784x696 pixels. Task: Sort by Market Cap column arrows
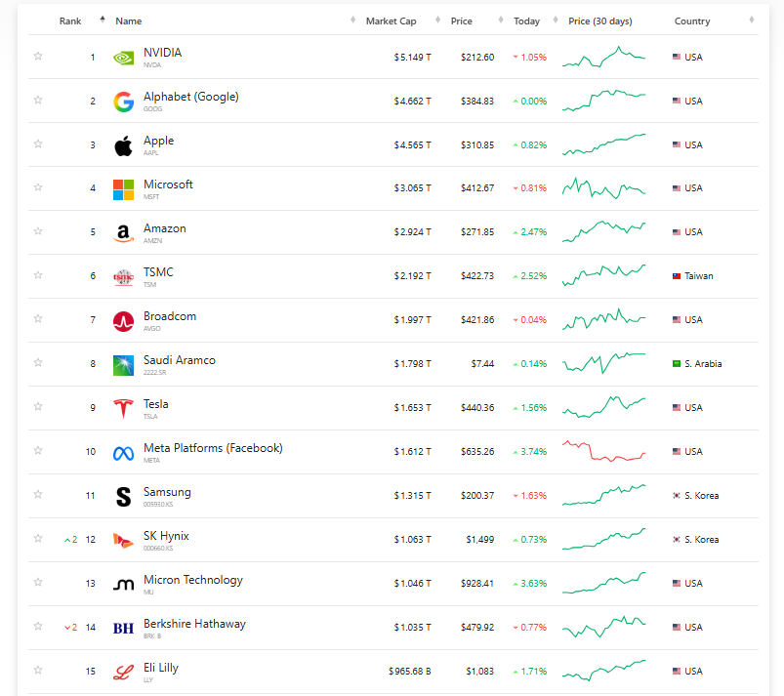438,20
